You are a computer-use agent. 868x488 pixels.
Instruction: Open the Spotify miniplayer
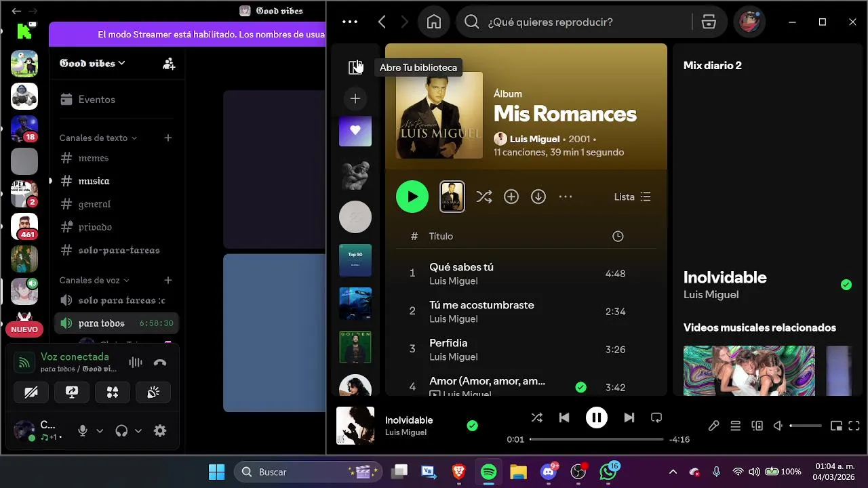tap(836, 426)
